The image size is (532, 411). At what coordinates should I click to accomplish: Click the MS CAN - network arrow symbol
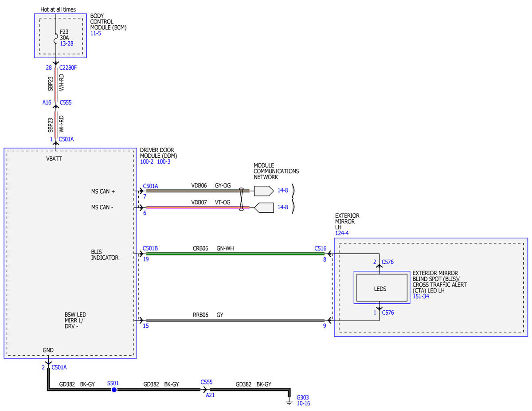[263, 207]
